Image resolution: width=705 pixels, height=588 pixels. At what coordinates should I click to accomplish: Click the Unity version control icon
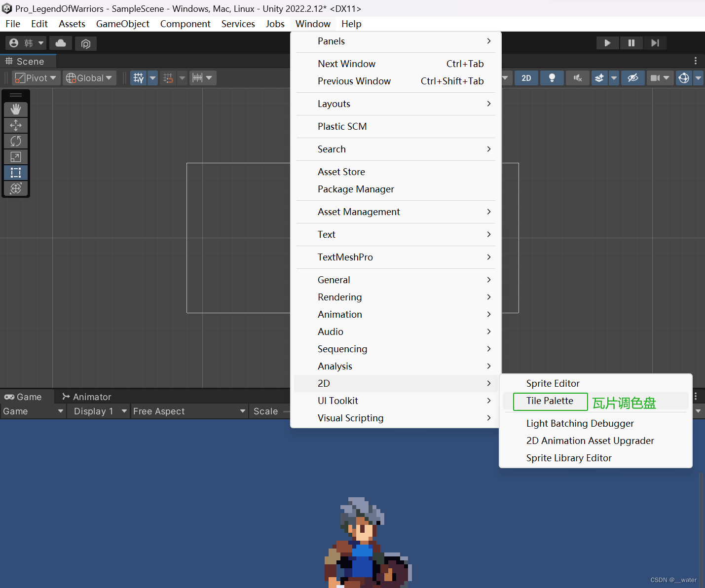[86, 43]
